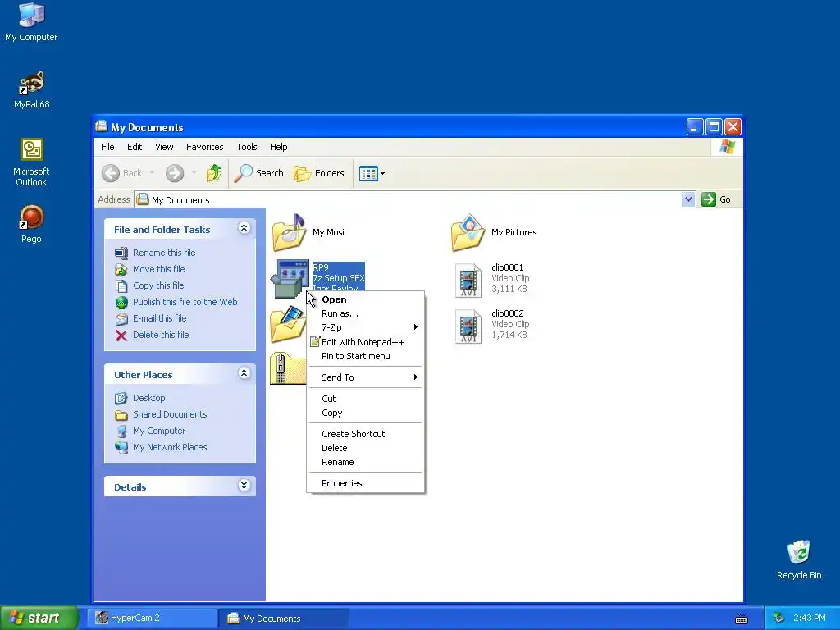Click the 2:43 PM taskbar clock
This screenshot has height=630, width=840.
(810, 619)
